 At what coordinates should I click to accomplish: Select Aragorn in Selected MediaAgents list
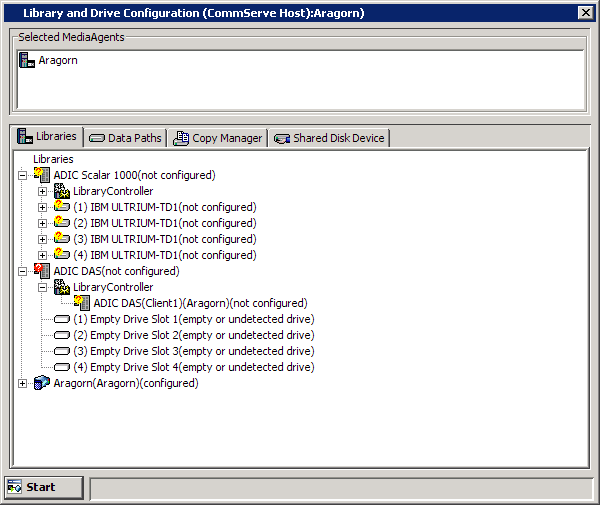(x=58, y=60)
